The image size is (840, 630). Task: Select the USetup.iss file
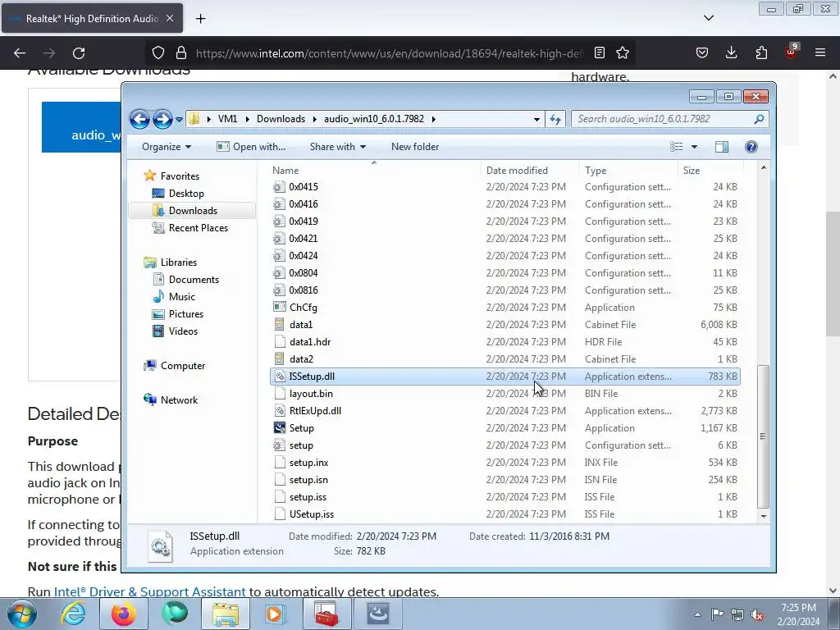505,514
